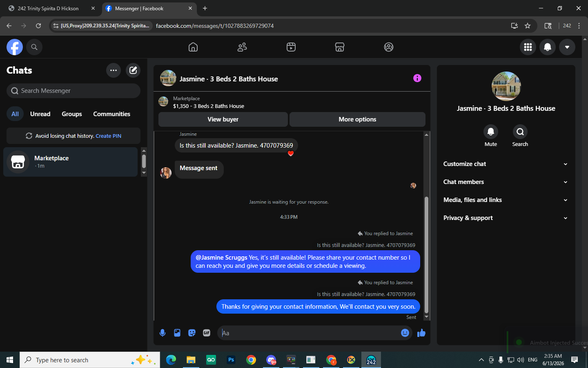Click the taskbar search box

[90, 360]
